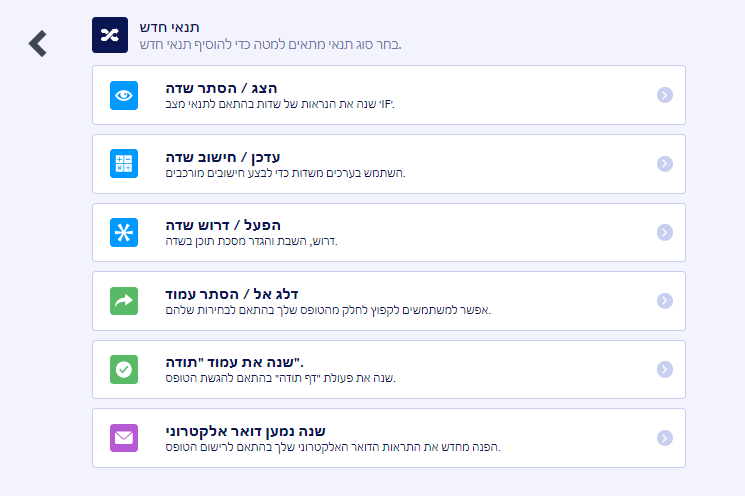Click the shuffle icon beside תנאי חדש

click(x=109, y=34)
